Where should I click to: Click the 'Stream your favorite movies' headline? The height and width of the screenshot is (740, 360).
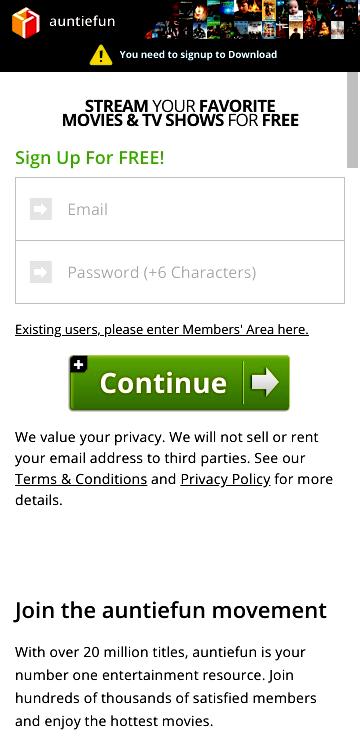180,113
